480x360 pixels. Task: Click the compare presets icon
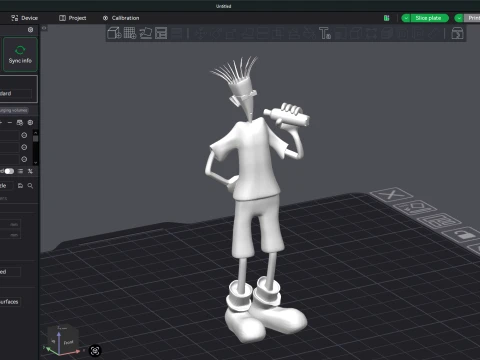pyautogui.click(x=30, y=171)
